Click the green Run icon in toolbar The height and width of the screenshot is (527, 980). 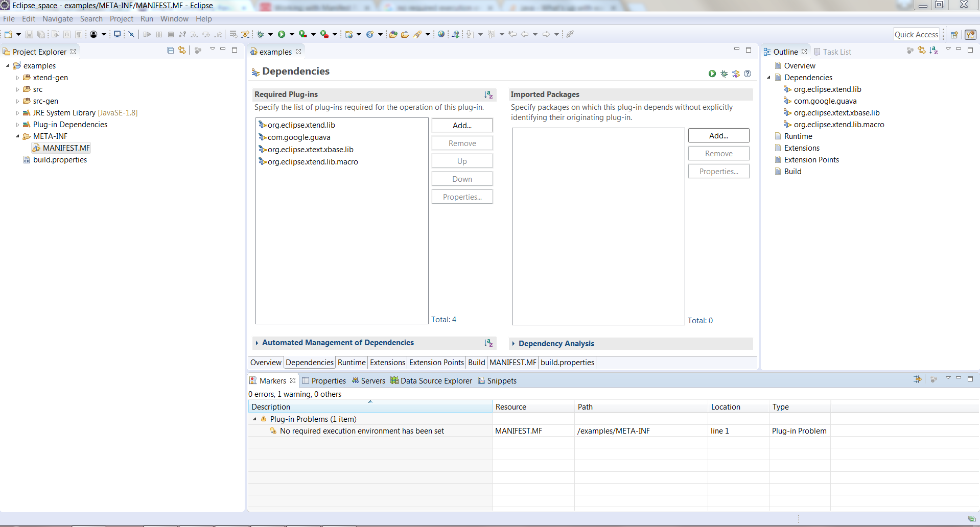click(282, 34)
